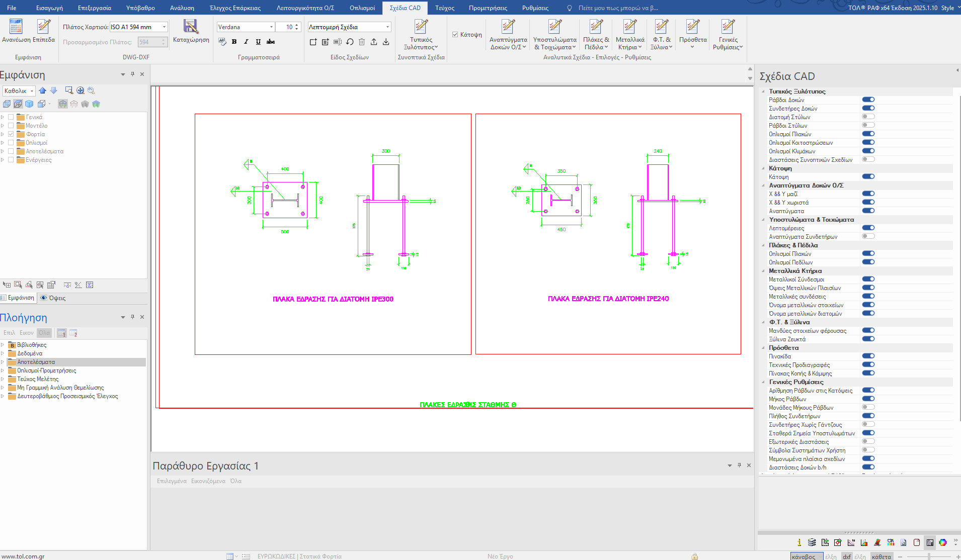This screenshot has height=560, width=961.
Task: Click the blue up arrow in Εμφάνιση panel
Action: (x=42, y=90)
